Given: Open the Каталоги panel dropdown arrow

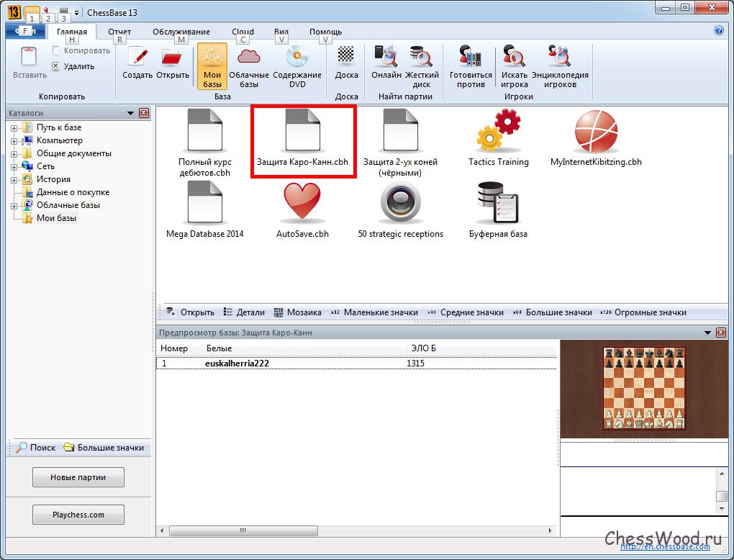Looking at the screenshot, I should (130, 113).
